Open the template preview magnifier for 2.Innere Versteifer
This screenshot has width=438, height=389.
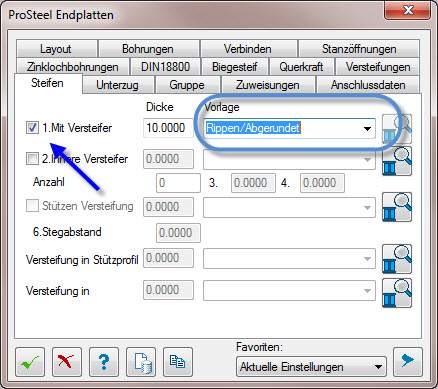pos(397,161)
